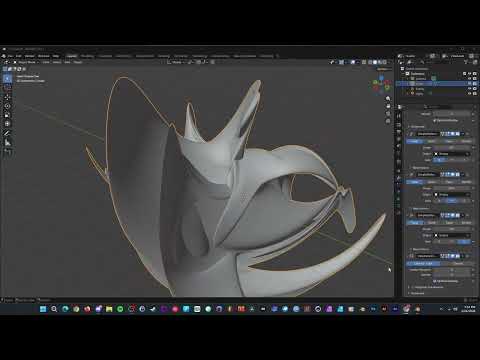Activate the Move tool in the left toolbar
480x360 pixels.
coord(7,97)
